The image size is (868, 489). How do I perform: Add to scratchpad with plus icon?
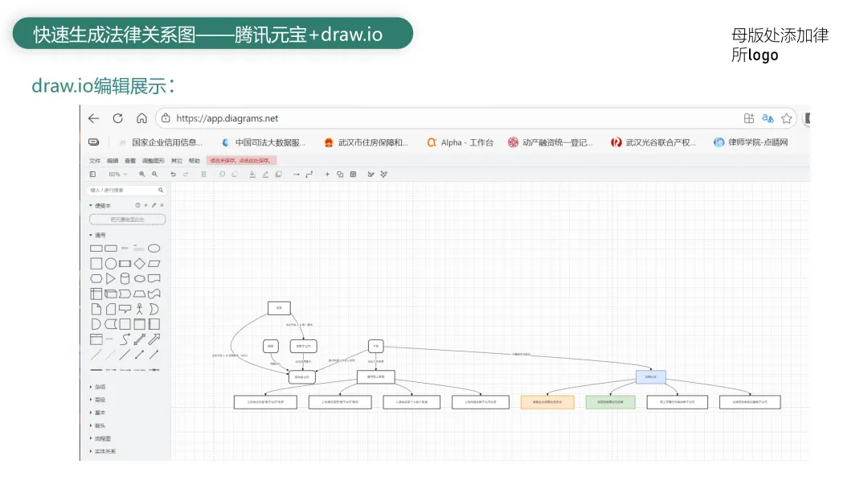pos(146,205)
